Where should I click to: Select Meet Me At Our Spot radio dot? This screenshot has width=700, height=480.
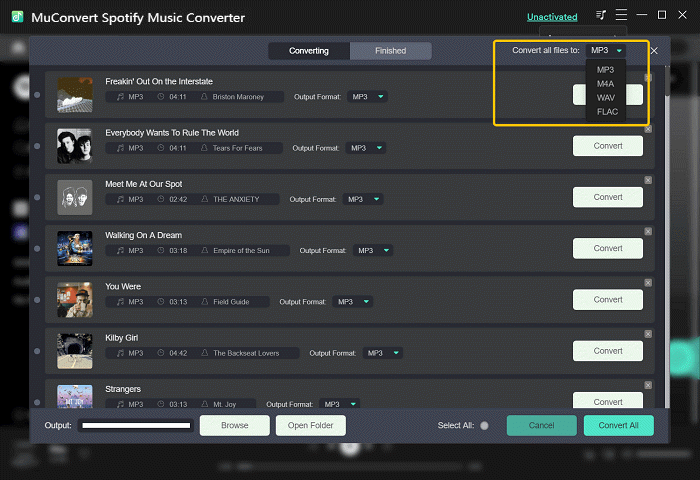click(x=37, y=197)
